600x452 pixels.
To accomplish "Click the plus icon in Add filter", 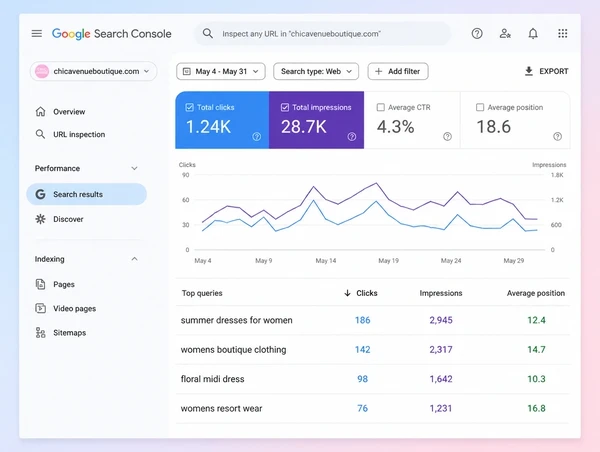I will coord(378,71).
